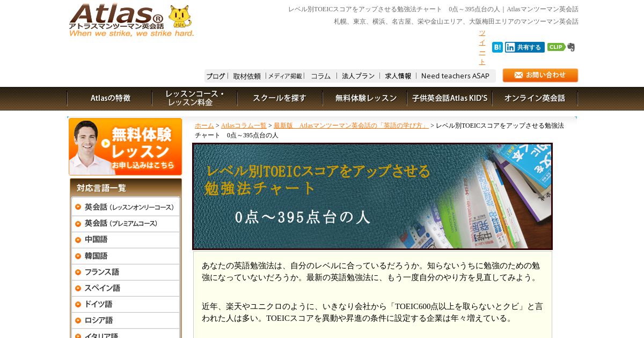
Task: Open the オンライン英会話 navigation tab
Action: tap(535, 98)
